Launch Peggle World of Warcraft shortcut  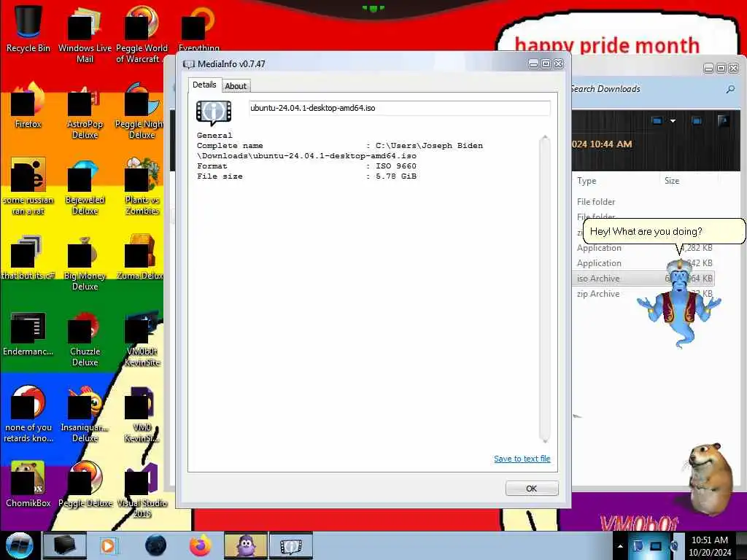coord(142,34)
